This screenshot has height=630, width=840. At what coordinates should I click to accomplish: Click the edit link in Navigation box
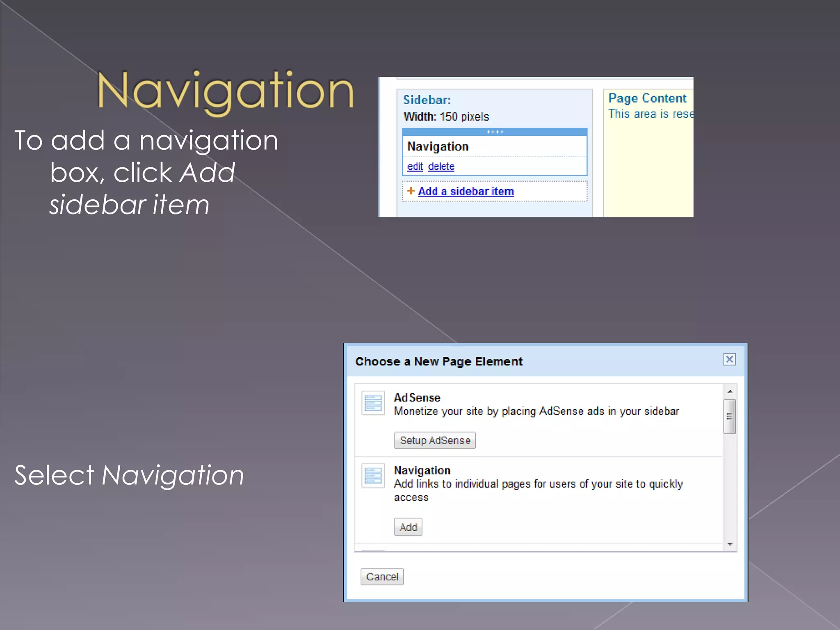[415, 167]
